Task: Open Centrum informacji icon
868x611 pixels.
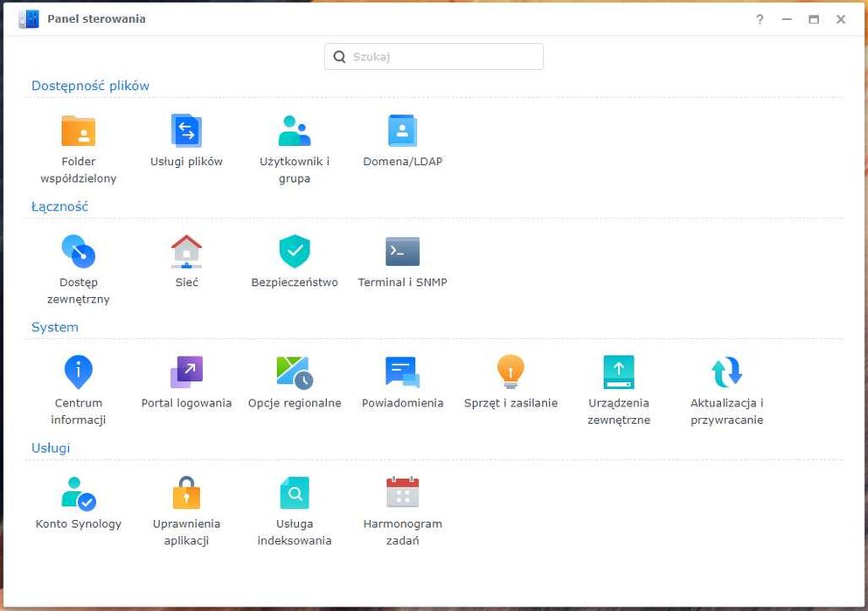Action: [78, 372]
